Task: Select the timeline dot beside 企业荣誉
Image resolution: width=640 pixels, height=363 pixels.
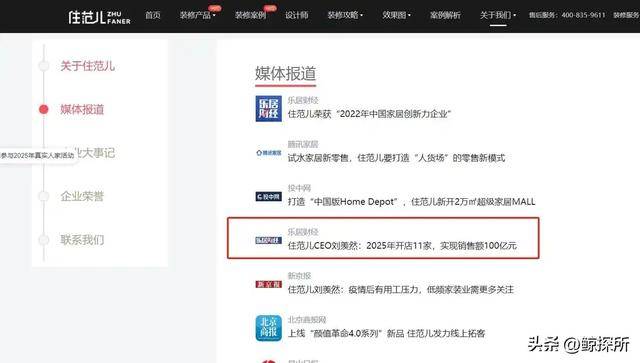Action: [44, 196]
